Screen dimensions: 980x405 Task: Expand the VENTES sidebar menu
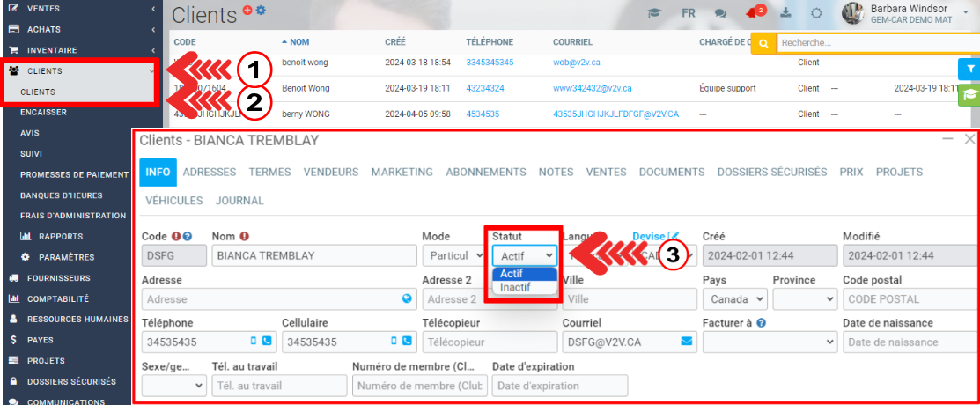point(79,8)
